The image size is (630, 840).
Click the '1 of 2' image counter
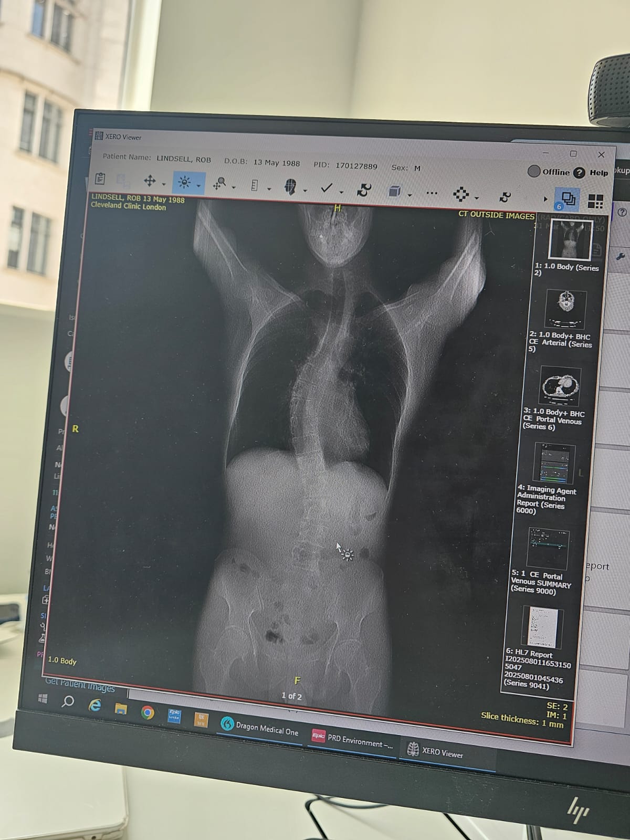coord(291,696)
